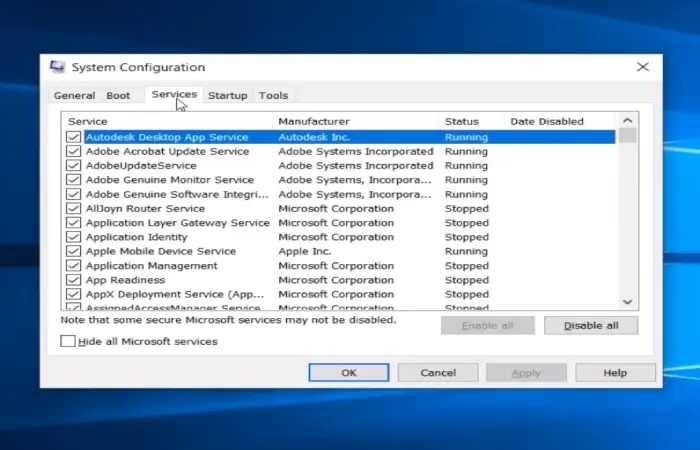The height and width of the screenshot is (450, 700).
Task: Select the AllJoyn Router Service name
Action: (145, 208)
